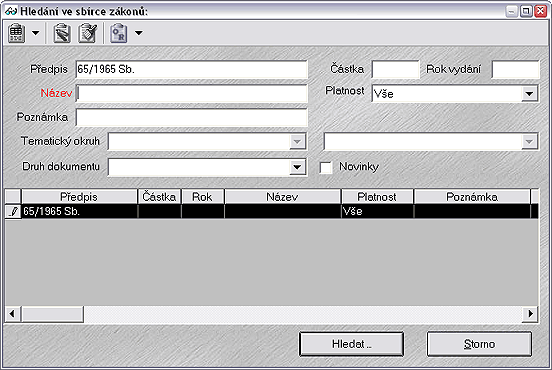Click the clipboard table grid toolbar icon

coord(16,33)
